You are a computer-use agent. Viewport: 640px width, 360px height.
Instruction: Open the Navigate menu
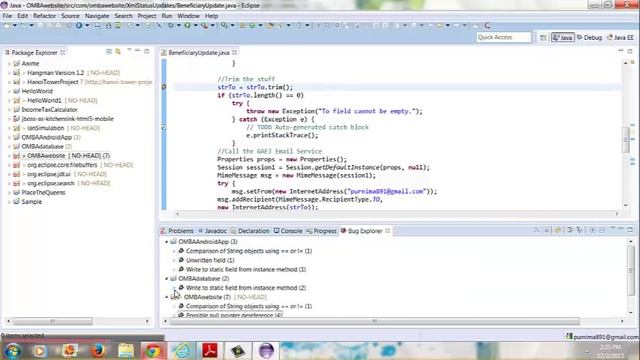pyautogui.click(x=97, y=16)
